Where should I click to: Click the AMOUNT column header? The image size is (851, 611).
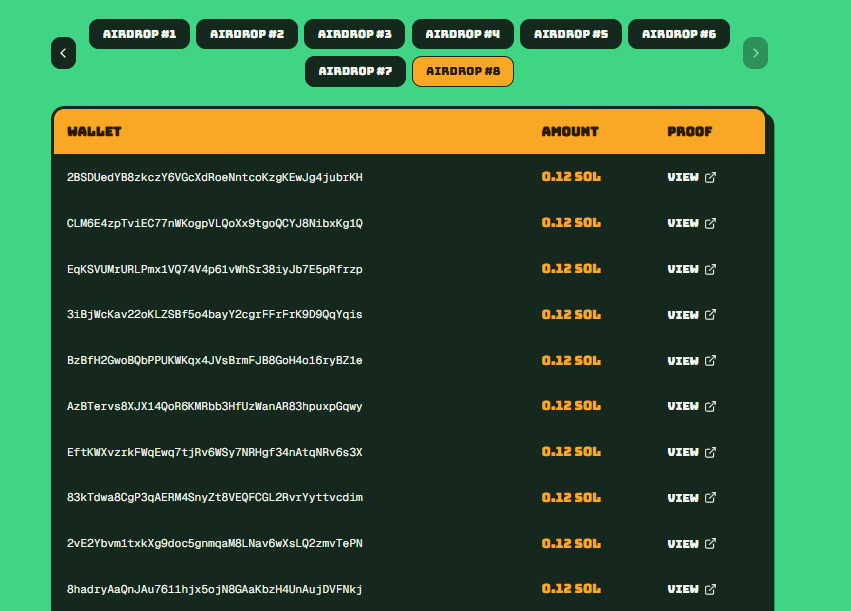(570, 131)
